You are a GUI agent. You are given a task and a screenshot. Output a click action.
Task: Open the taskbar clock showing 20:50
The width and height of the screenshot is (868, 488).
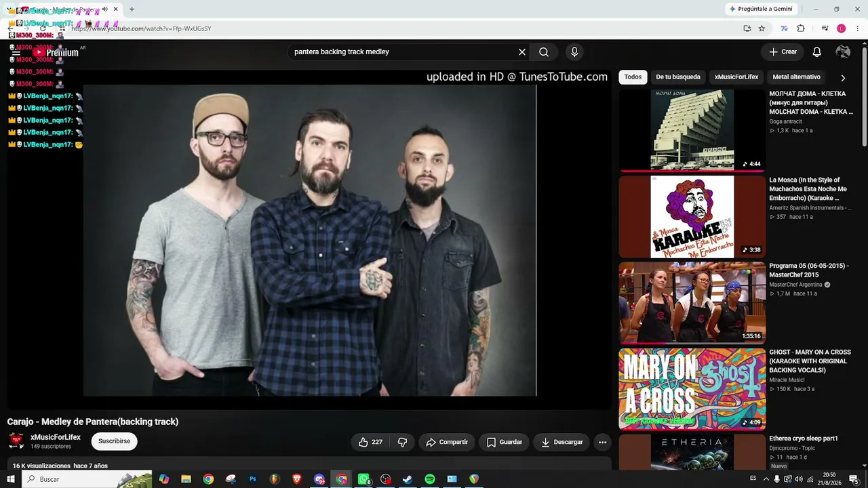click(x=829, y=479)
